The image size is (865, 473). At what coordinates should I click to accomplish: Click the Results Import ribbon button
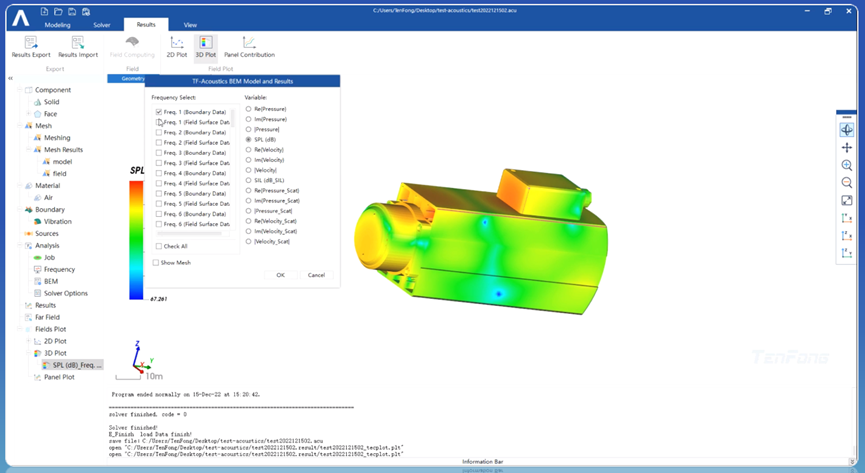pyautogui.click(x=78, y=47)
